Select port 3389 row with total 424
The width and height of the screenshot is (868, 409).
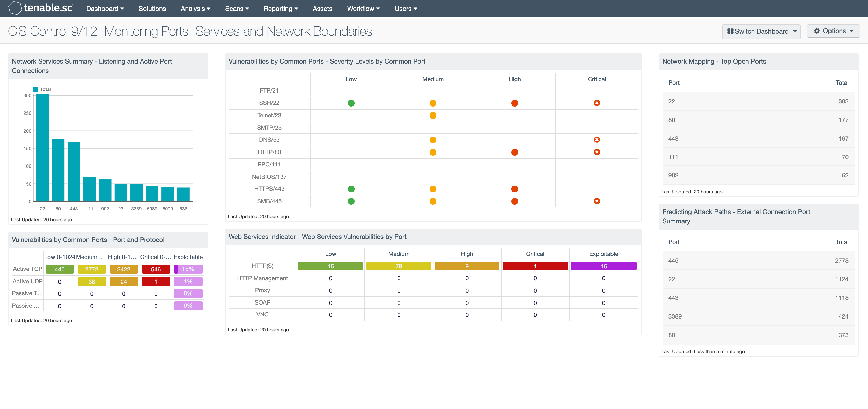click(758, 316)
